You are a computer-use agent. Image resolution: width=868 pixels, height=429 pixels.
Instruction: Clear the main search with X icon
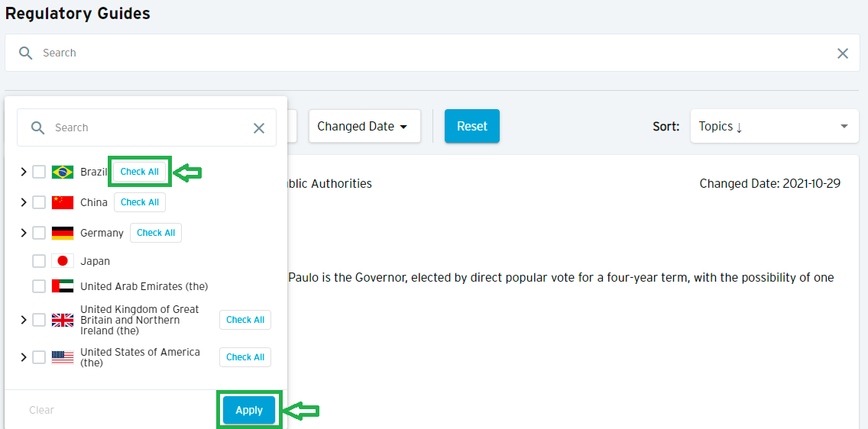click(x=843, y=53)
